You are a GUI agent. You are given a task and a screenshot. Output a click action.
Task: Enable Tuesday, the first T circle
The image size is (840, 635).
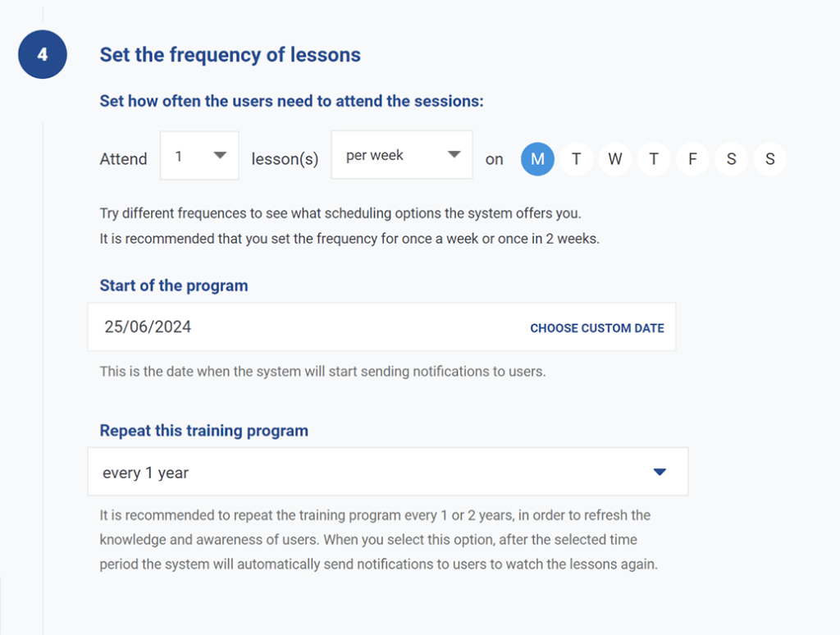[577, 159]
